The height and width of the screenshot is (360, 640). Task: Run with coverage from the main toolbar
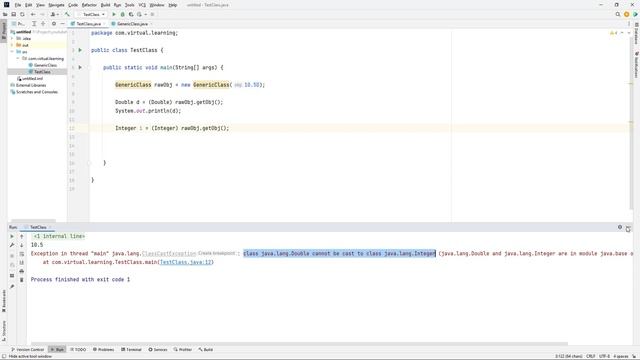[x=131, y=14]
